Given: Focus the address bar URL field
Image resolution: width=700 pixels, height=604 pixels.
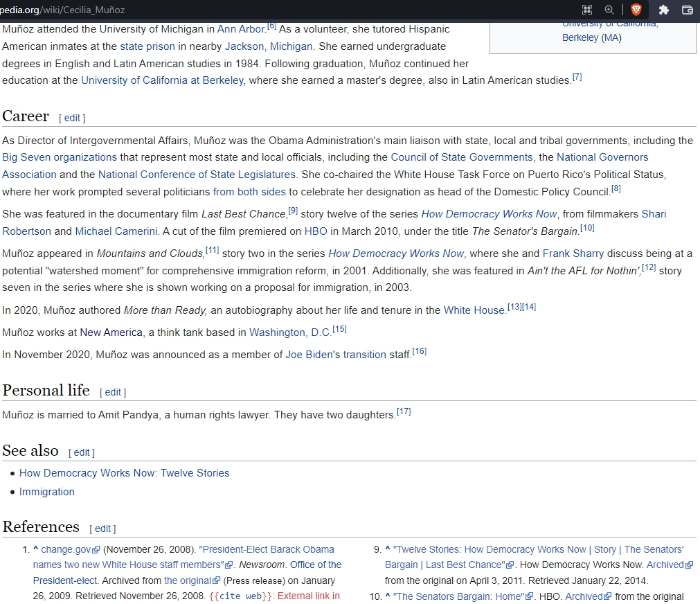Looking at the screenshot, I should (286, 10).
